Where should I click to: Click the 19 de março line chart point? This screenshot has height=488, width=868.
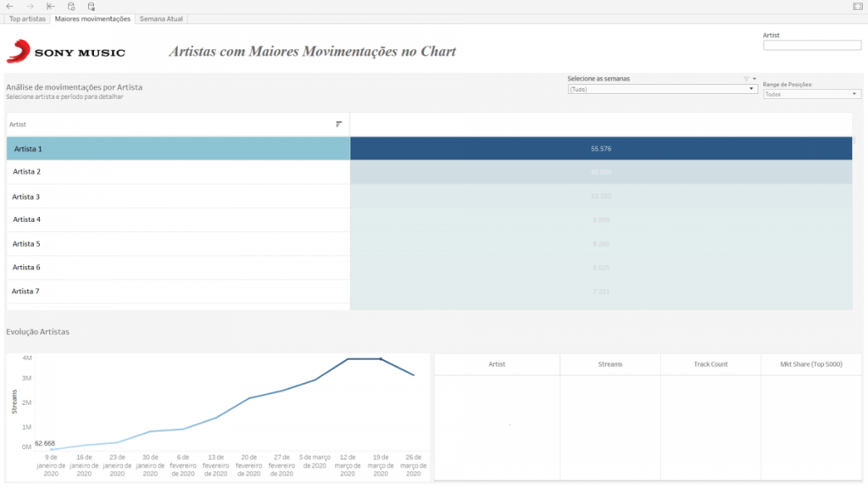point(381,359)
